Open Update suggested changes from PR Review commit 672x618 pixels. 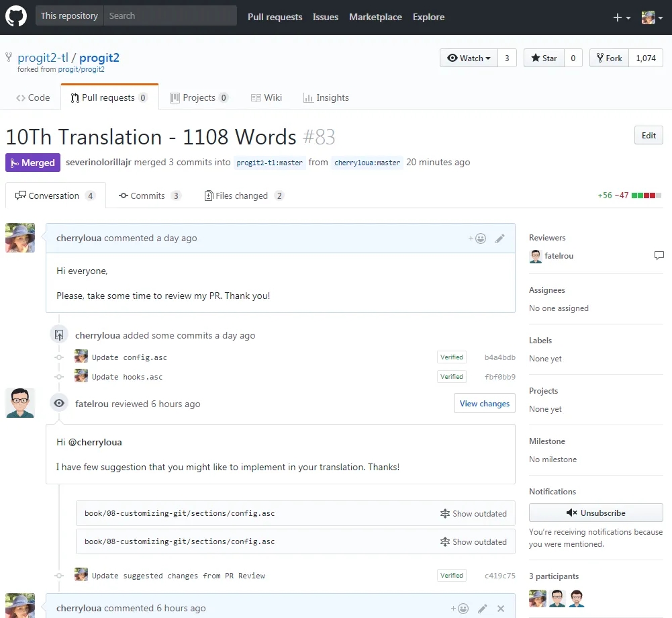point(179,576)
